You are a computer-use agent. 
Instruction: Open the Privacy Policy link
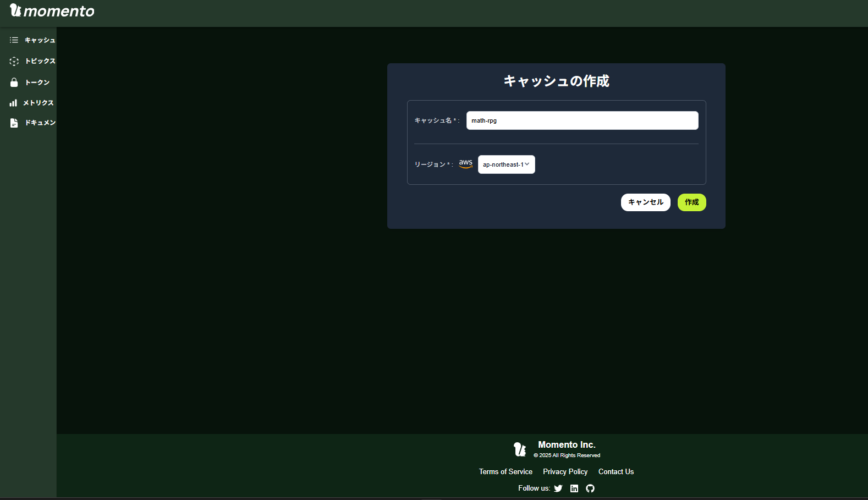tap(565, 472)
